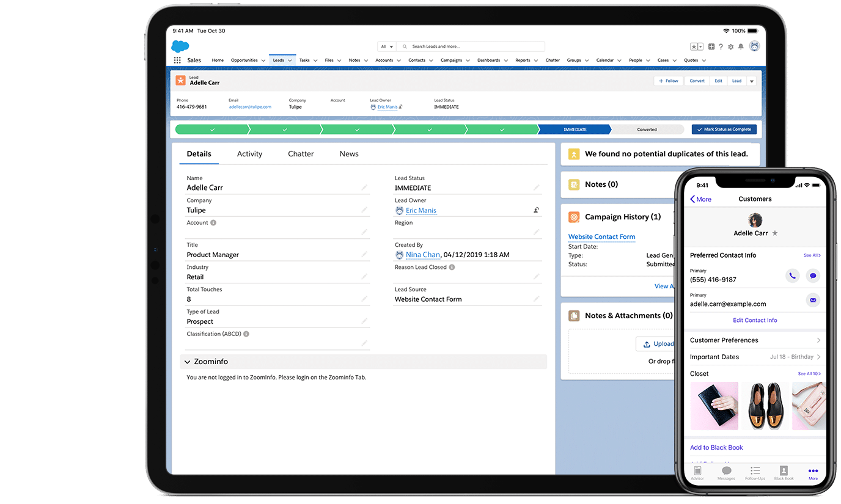Click the Convert button

(x=697, y=81)
